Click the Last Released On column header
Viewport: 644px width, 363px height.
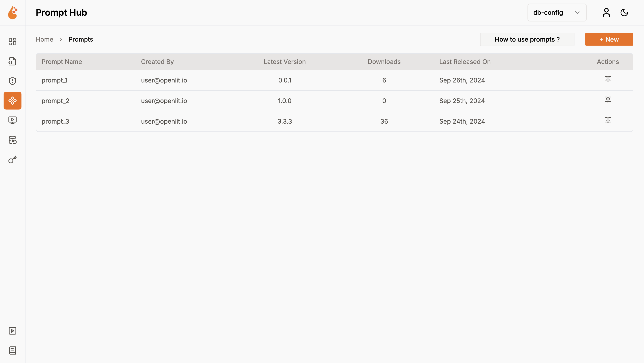coord(465,62)
